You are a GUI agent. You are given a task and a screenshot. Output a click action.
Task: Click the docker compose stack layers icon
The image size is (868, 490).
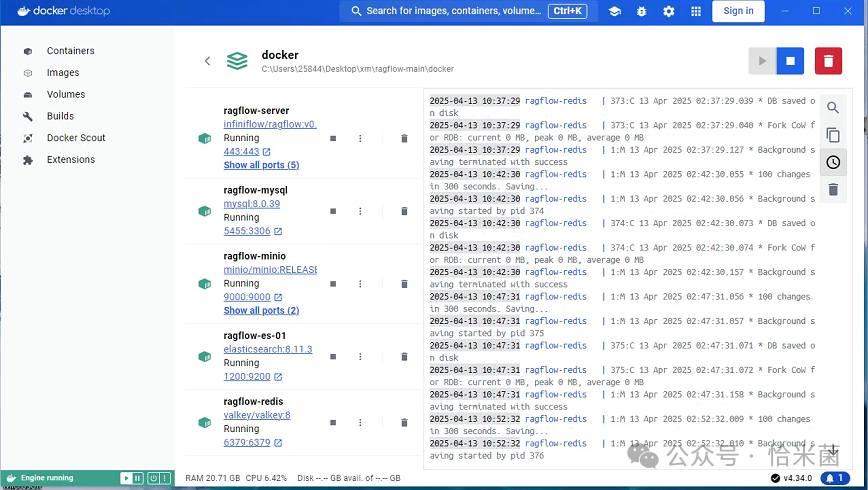pos(237,61)
